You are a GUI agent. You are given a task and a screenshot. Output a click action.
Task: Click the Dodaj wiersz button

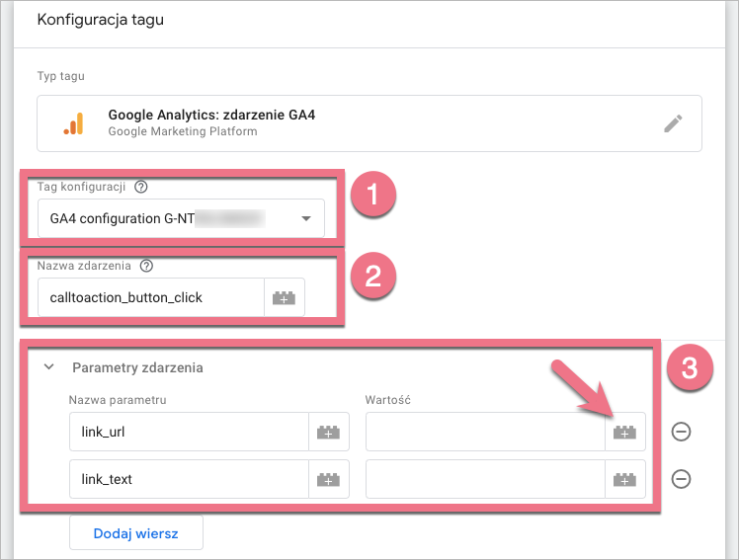click(136, 532)
